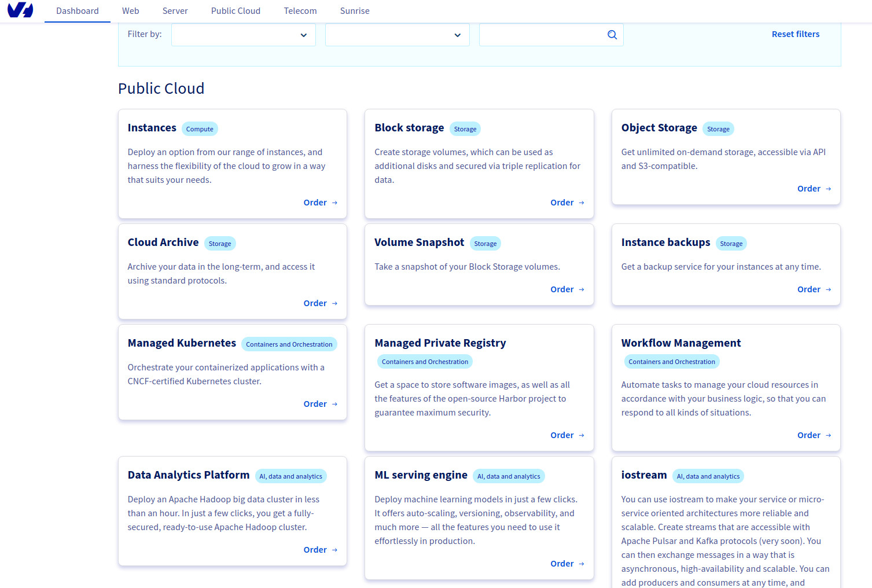Open the Dashboard tab
Image resolution: width=872 pixels, height=588 pixels.
pyautogui.click(x=78, y=11)
